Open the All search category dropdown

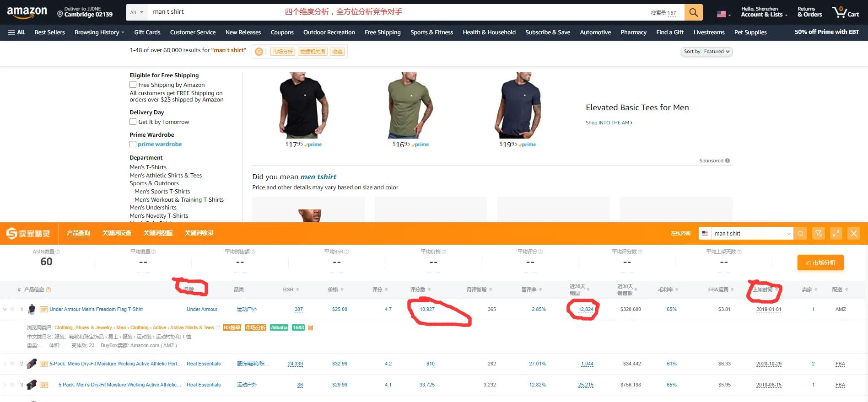[136, 12]
